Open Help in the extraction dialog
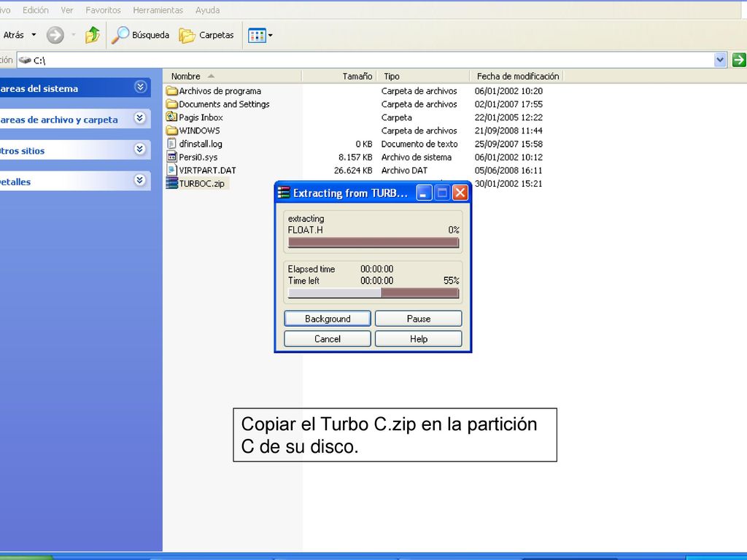This screenshot has height=560, width=747. 418,339
